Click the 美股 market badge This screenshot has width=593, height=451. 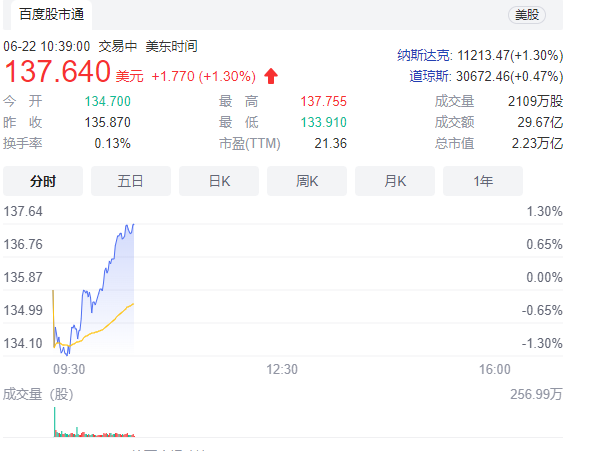point(527,15)
